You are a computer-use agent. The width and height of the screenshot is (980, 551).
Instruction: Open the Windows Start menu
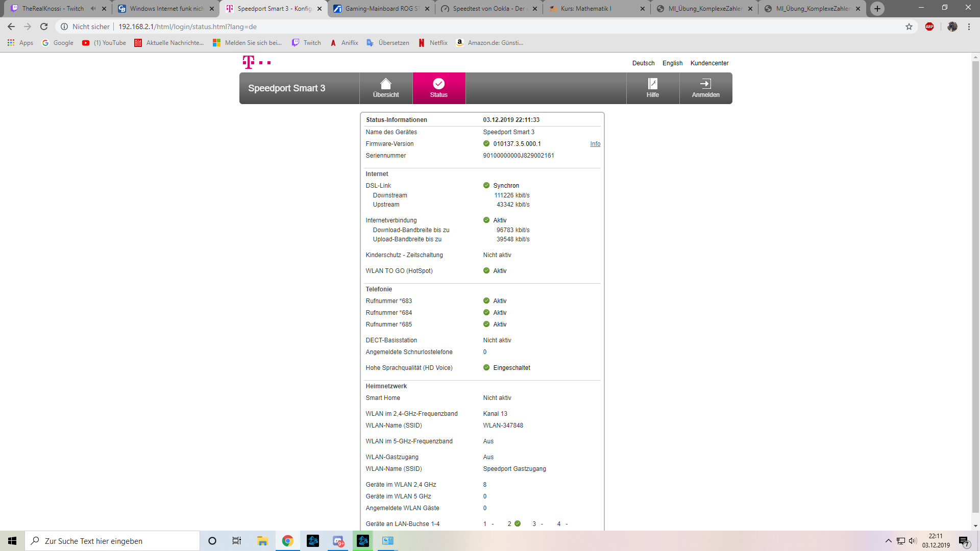click(12, 541)
